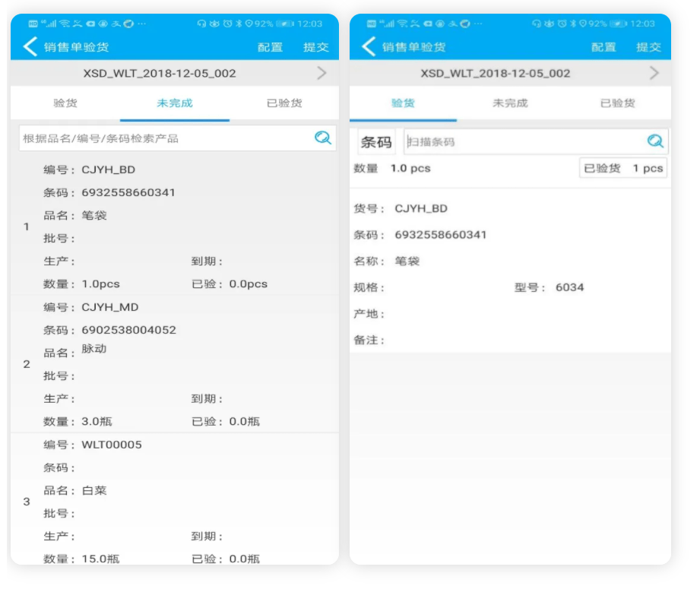Select item code WLT00005 in list
700x589 pixels.
tap(112, 445)
